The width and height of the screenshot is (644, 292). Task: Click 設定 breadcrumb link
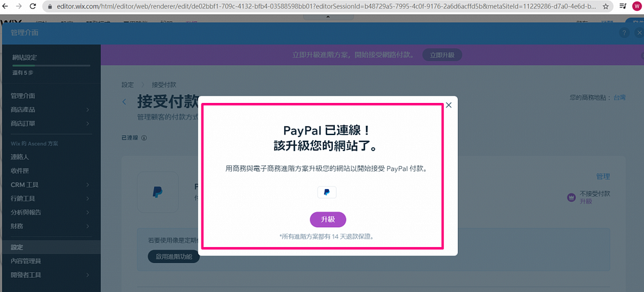click(x=128, y=84)
